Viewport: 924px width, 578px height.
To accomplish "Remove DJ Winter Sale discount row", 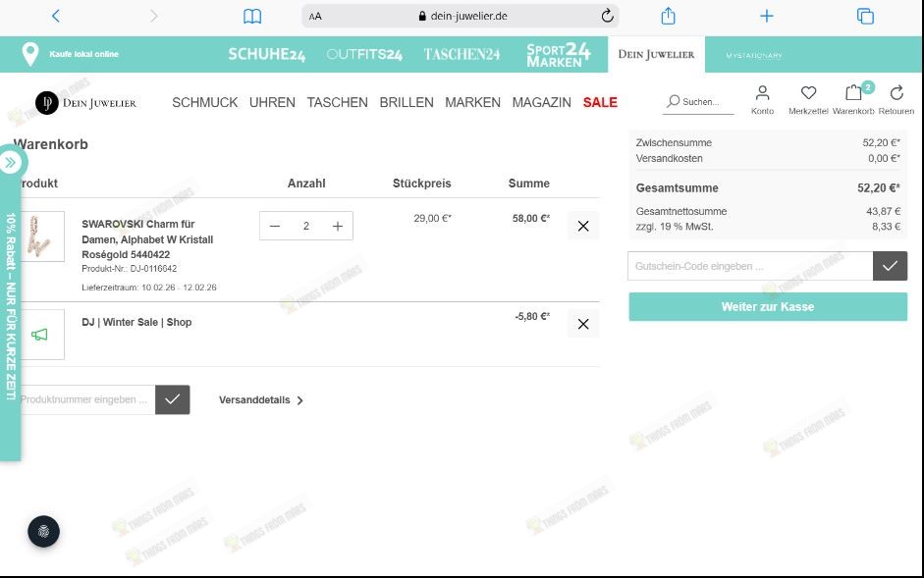I will (x=583, y=324).
